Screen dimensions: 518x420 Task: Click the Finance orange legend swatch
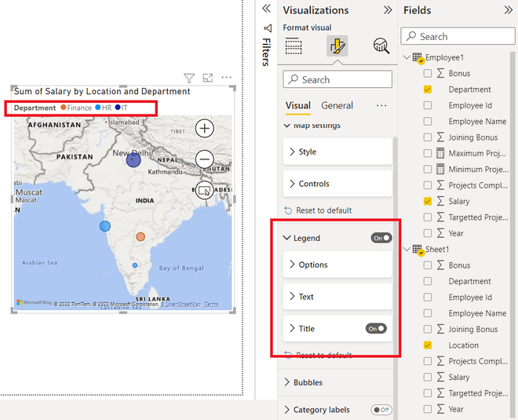pyautogui.click(x=64, y=108)
